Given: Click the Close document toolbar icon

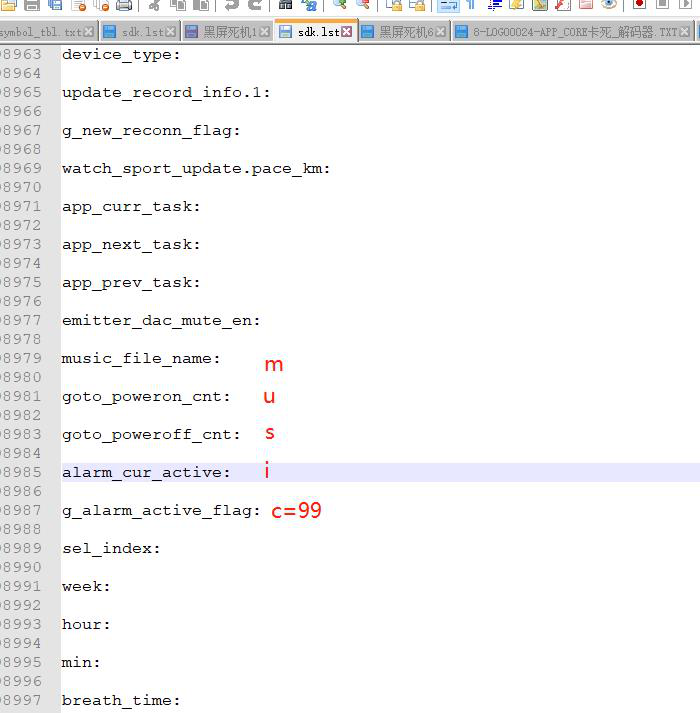Looking at the screenshot, I should (x=79, y=5).
